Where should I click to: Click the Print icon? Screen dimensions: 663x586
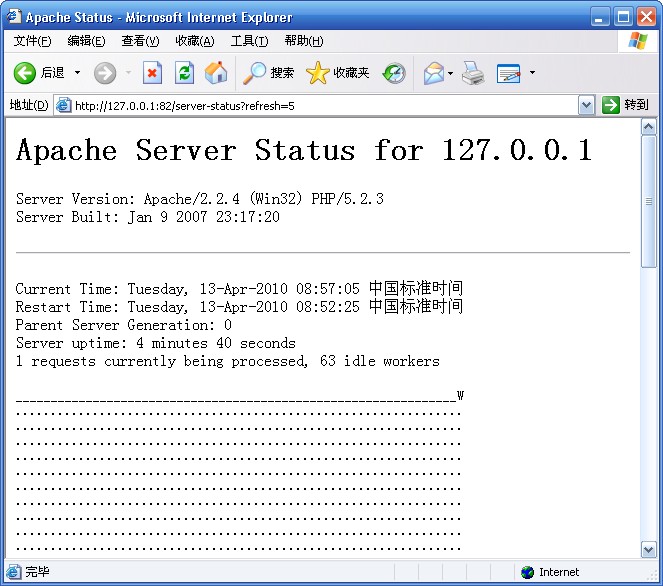point(473,73)
